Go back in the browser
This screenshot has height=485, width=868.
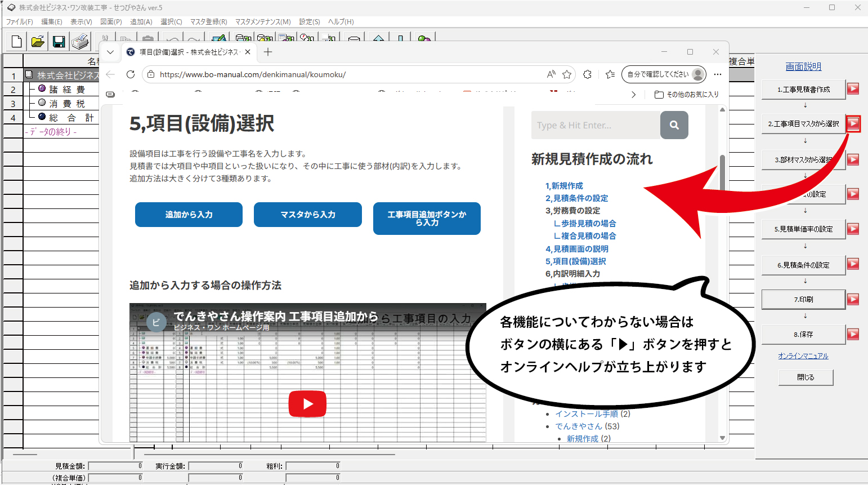(x=110, y=74)
